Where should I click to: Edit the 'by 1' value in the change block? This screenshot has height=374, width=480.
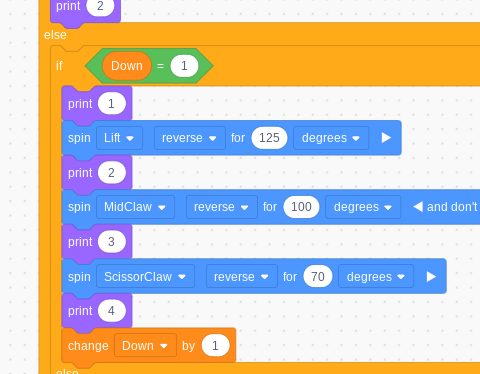coord(215,346)
